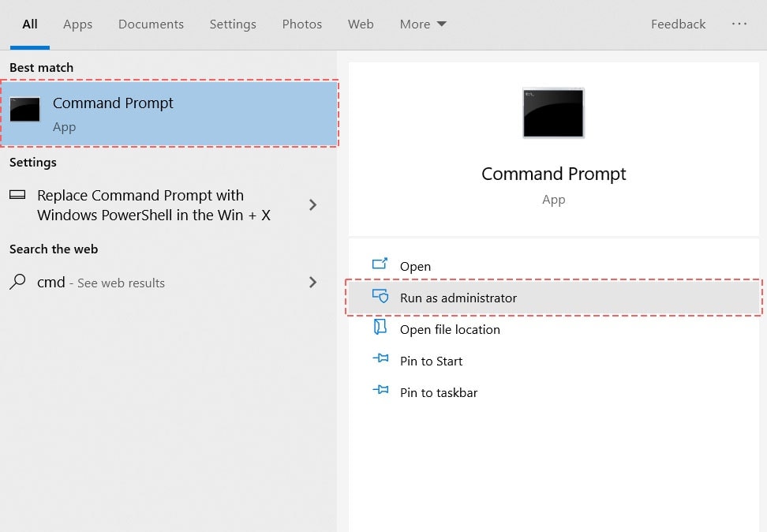Open Feedback
Viewport: 767px width, 532px height.
point(678,24)
